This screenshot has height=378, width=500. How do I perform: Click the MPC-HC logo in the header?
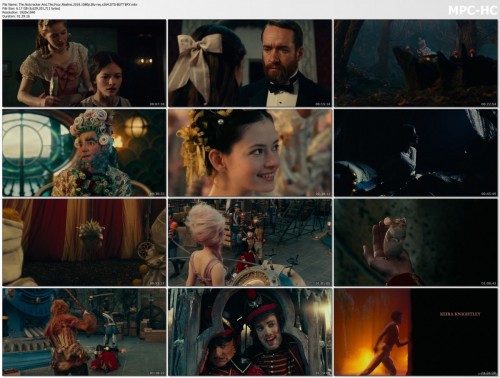point(472,10)
